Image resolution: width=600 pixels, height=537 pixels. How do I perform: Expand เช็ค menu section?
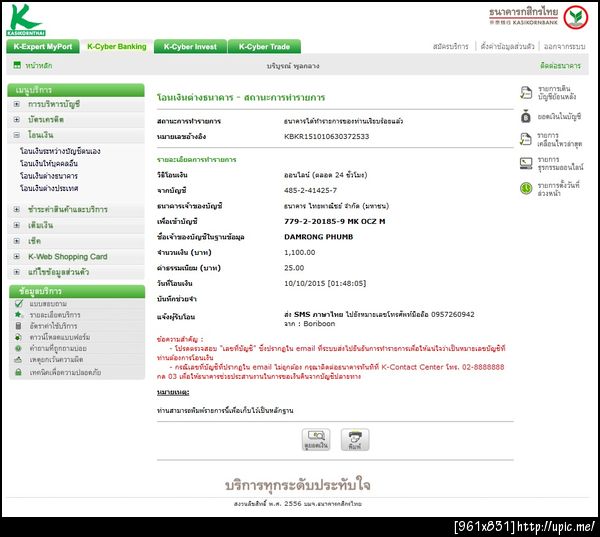point(16,241)
